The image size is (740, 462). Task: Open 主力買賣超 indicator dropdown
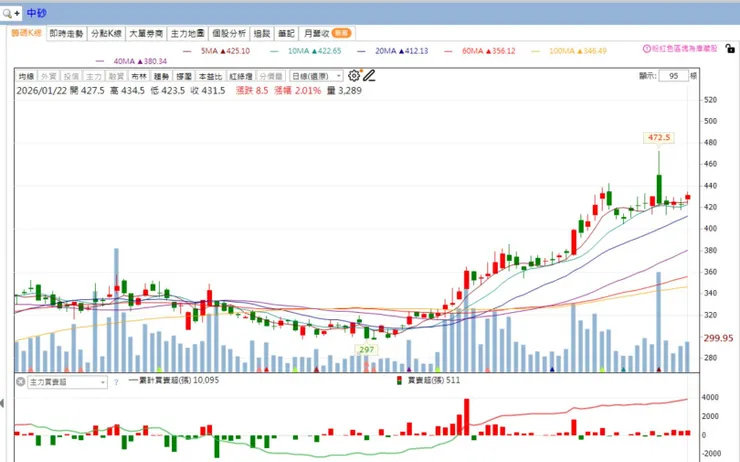67,382
